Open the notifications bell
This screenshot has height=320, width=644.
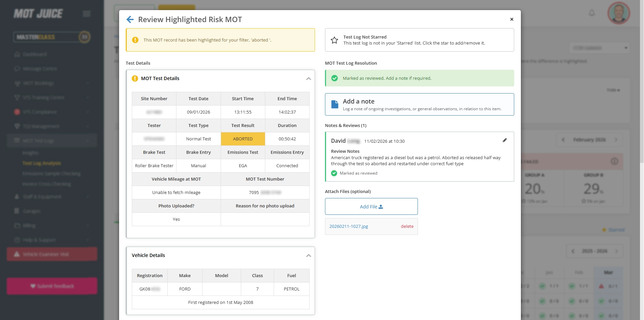click(x=592, y=13)
